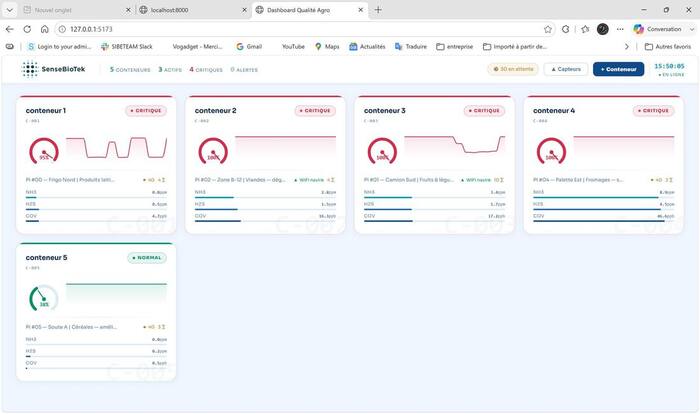This screenshot has width=700, height=414.
Task: Open the entreprise bookmarks folder
Action: coord(454,46)
